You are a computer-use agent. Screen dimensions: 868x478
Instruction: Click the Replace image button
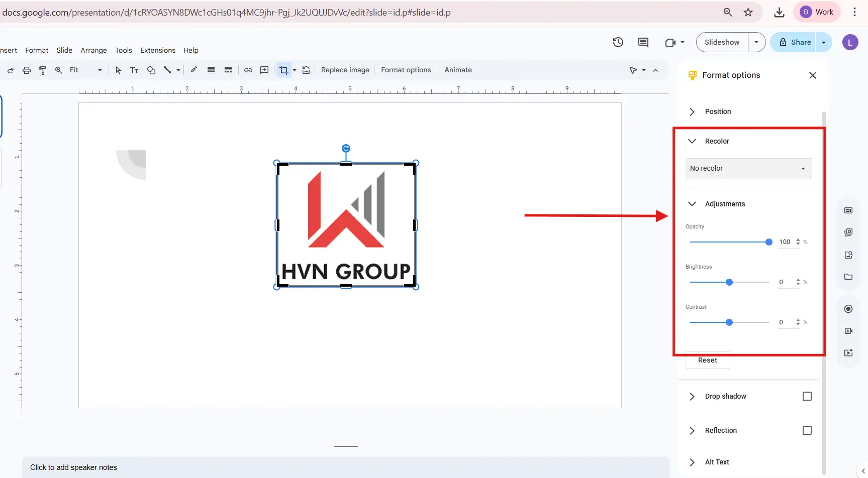(x=345, y=70)
